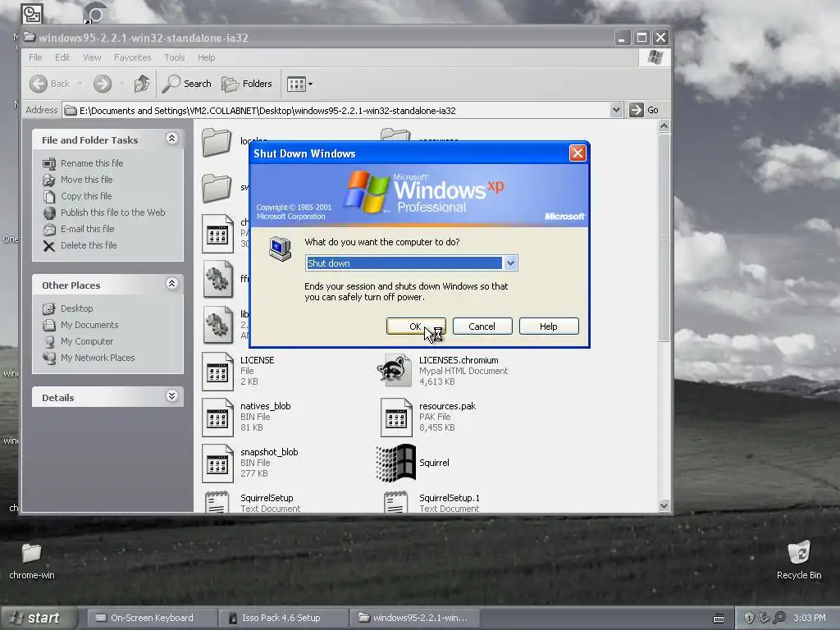
Task: Open the chrome-win desktop folder
Action: 32,554
